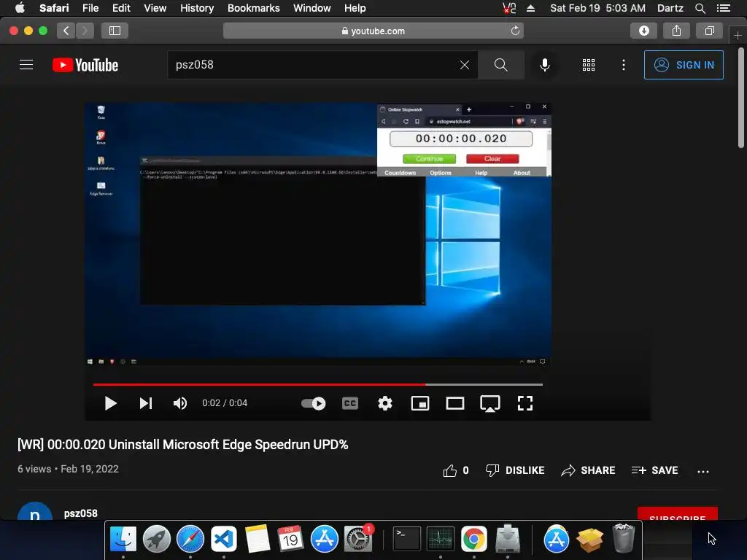Open AirPlay options

click(x=489, y=404)
